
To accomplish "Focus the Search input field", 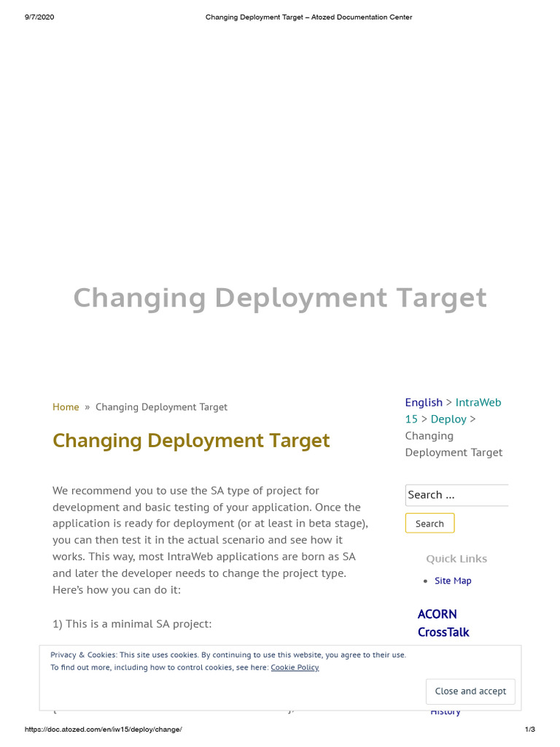I will click(x=456, y=495).
